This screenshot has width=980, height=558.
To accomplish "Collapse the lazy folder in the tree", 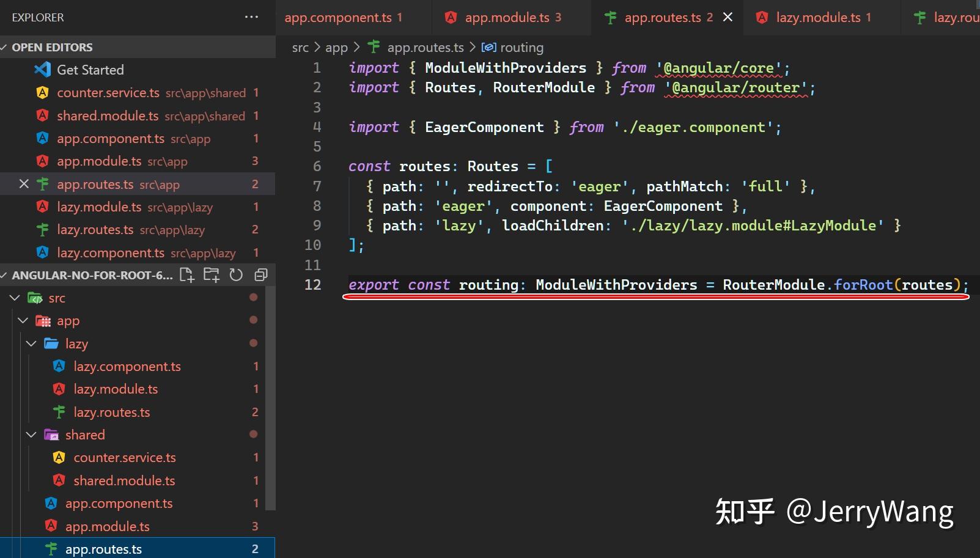I will tap(31, 343).
